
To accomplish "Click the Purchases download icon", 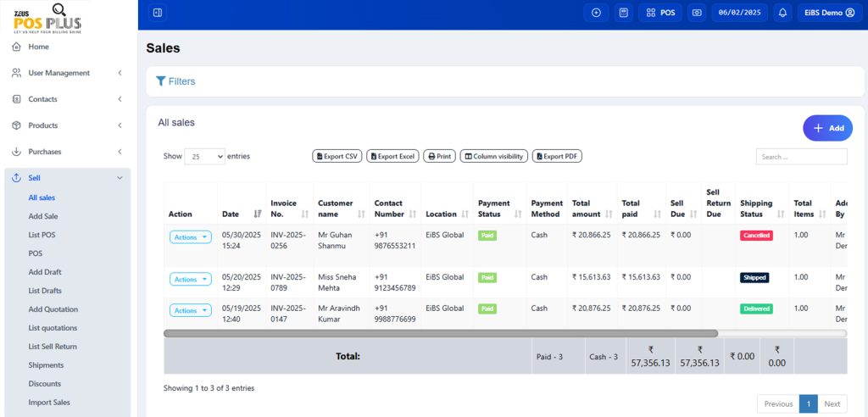I will point(16,152).
